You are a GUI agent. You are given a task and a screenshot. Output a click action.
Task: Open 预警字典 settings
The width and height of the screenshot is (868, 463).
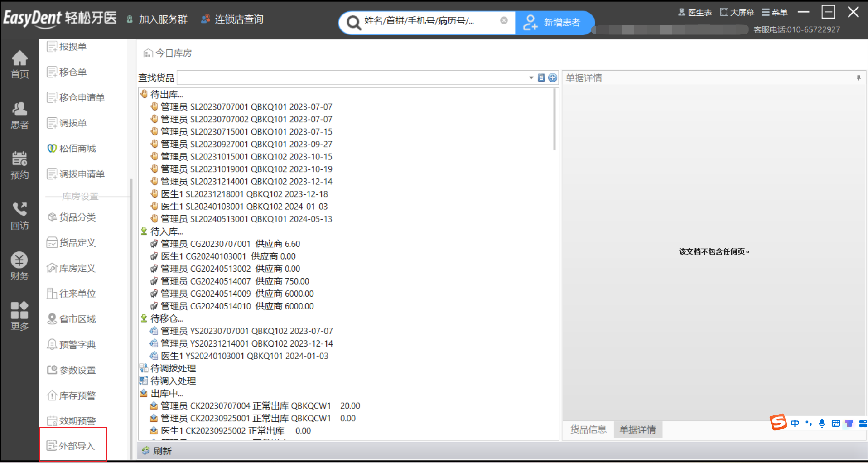tap(72, 344)
